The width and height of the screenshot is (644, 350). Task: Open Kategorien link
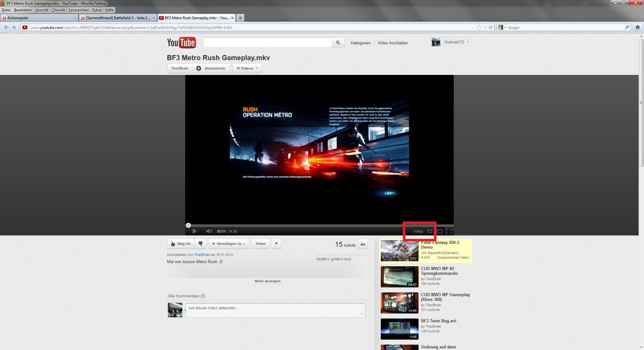pos(361,43)
